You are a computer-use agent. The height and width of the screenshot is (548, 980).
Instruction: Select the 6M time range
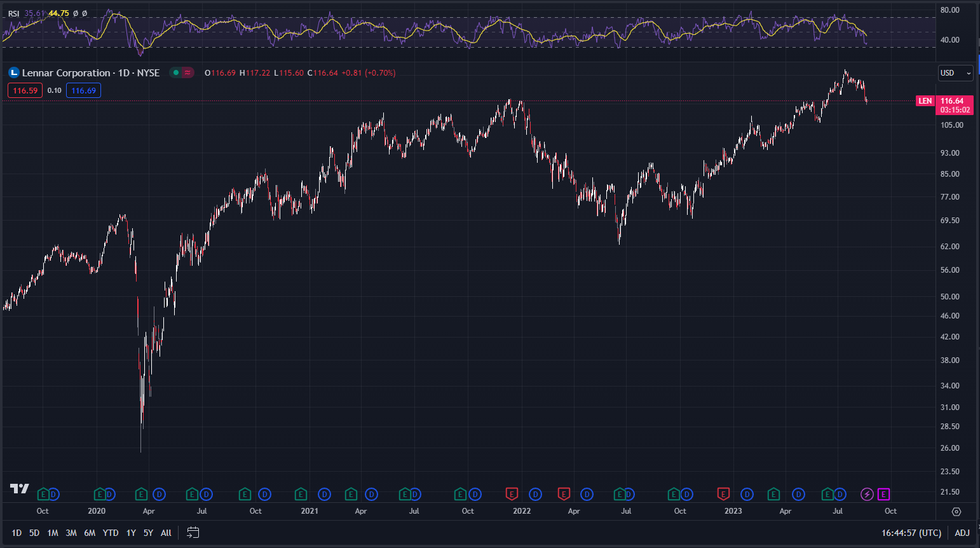pyautogui.click(x=90, y=533)
